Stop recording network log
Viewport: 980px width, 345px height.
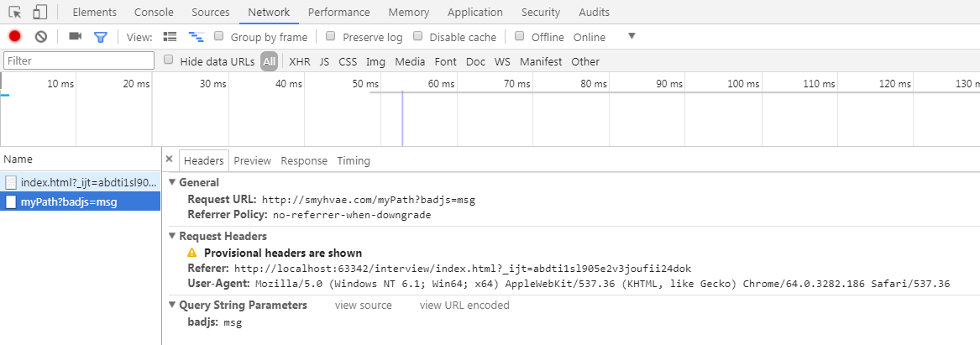click(14, 37)
